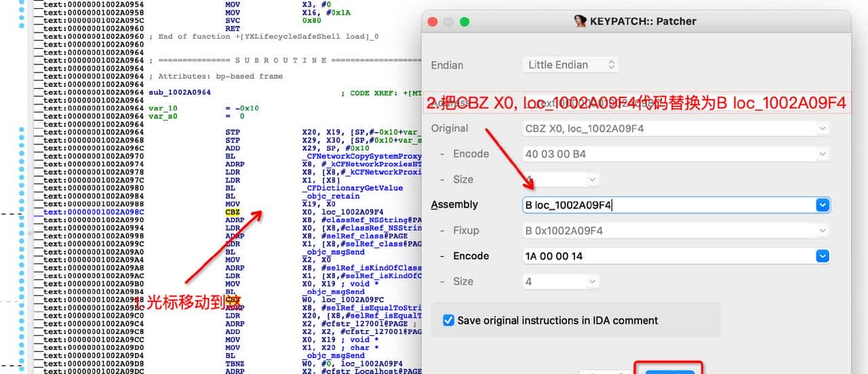Toggle Save original instructions in IDA comment
This screenshot has height=374, width=868.
448,320
